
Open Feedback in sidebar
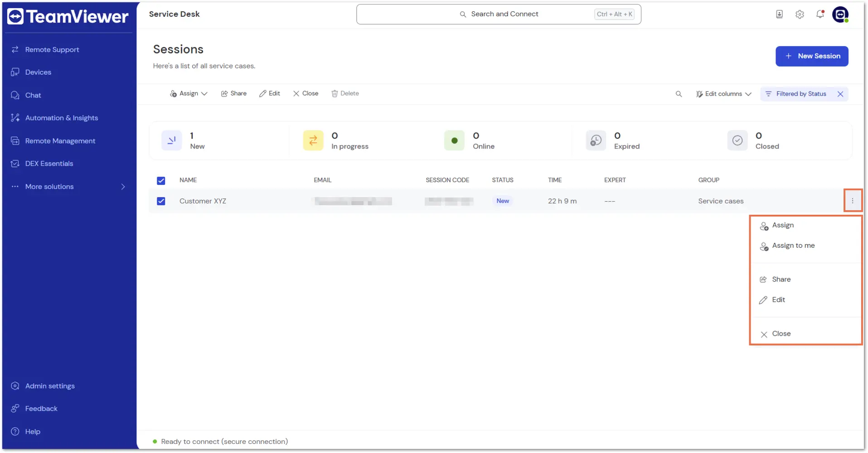point(41,409)
